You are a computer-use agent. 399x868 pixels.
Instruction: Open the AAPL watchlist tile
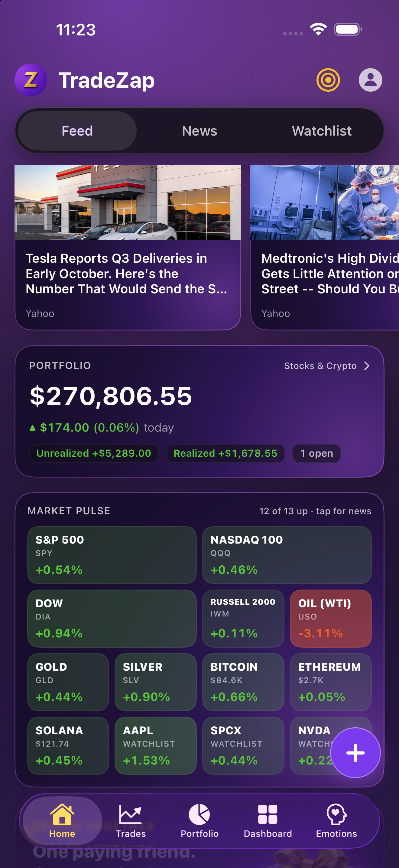(155, 746)
